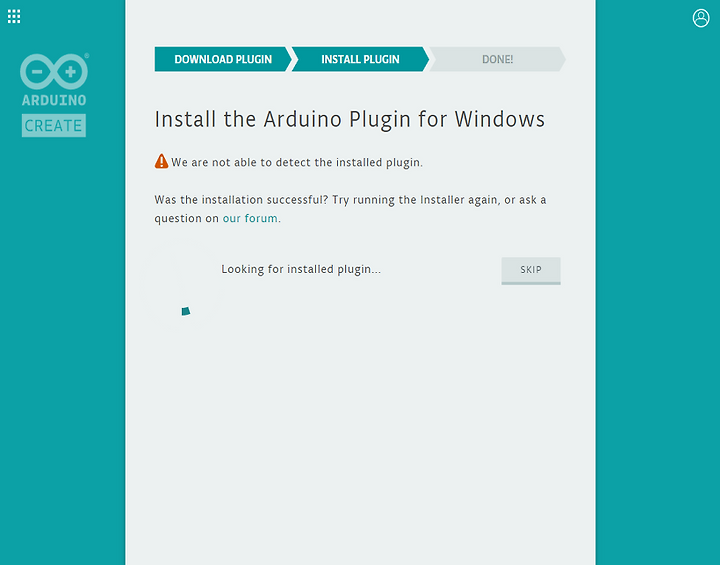Click the orange warning triangle icon
This screenshot has width=720, height=565.
coord(161,161)
